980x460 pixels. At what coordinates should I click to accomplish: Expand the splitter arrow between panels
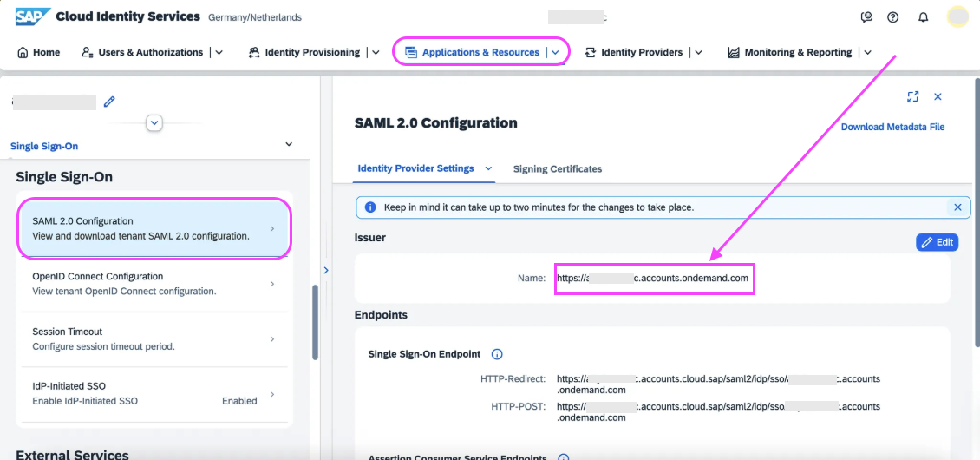coord(325,271)
